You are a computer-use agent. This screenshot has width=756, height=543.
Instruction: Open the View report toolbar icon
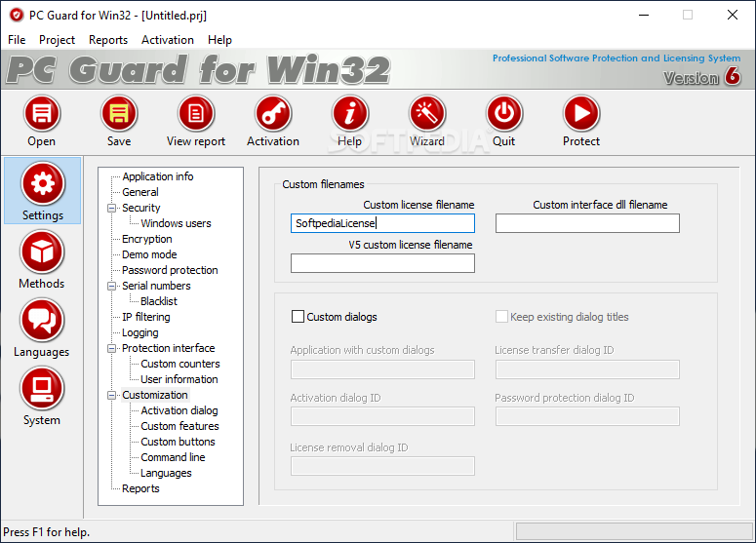pyautogui.click(x=196, y=114)
